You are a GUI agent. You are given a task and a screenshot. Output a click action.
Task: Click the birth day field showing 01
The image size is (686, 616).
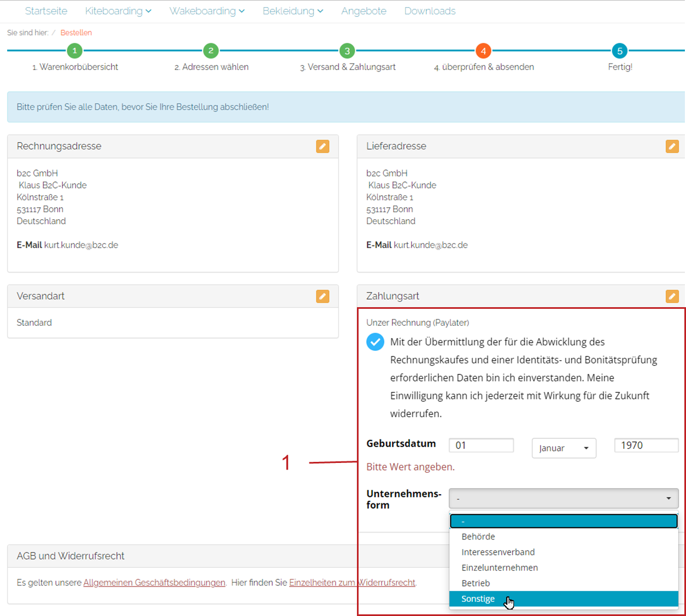[482, 445]
